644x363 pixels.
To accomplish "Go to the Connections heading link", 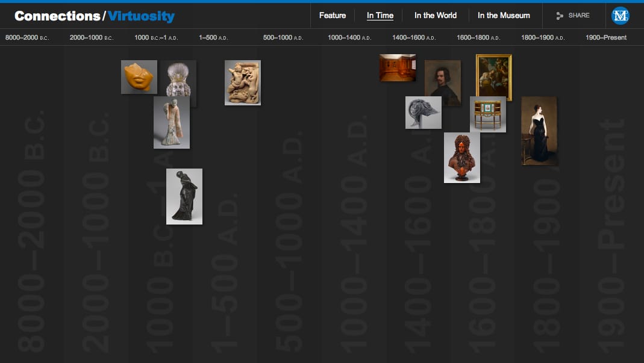I will click(57, 16).
